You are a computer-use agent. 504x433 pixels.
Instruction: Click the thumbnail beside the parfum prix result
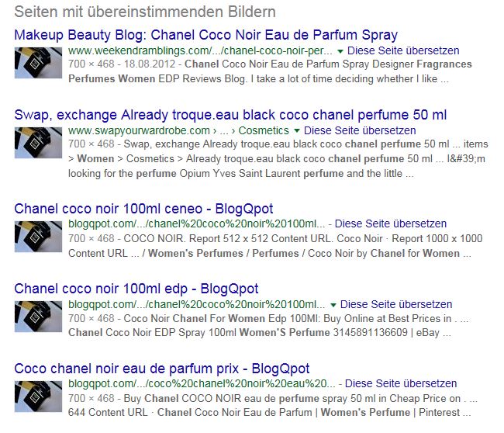tap(38, 397)
